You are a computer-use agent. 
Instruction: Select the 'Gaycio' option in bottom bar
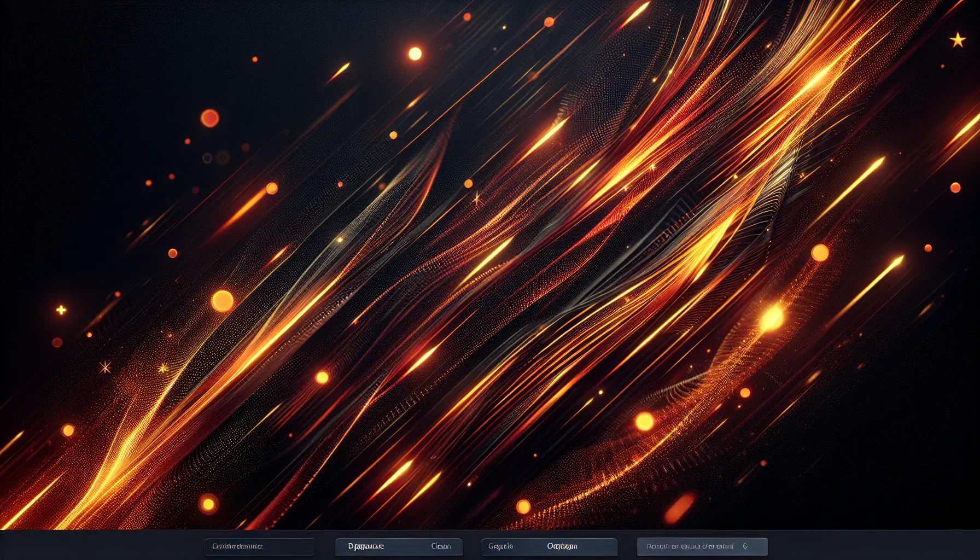click(500, 546)
